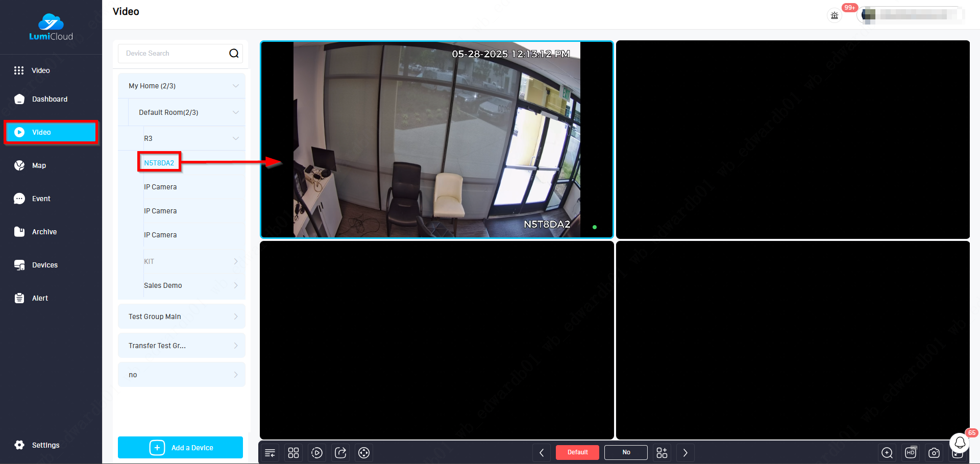Screen dimensions: 980x464
Task: Click the playback icon in bottom toolbar
Action: tap(317, 453)
